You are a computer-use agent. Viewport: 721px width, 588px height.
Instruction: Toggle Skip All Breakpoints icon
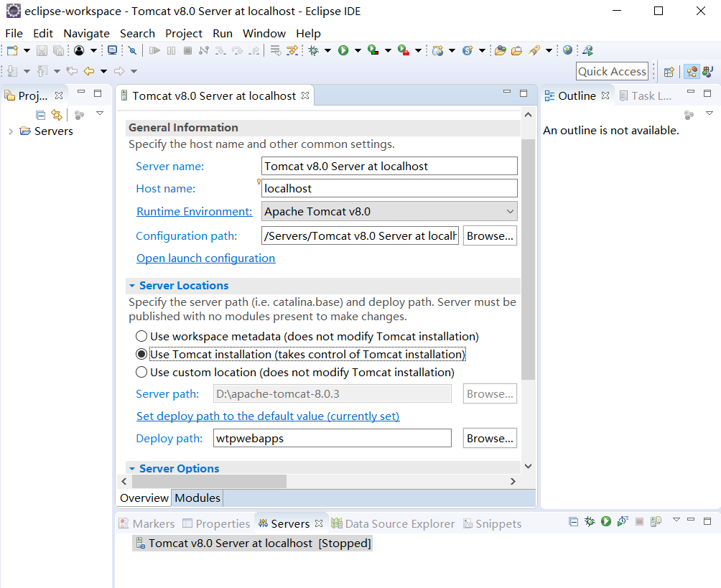coord(132,50)
